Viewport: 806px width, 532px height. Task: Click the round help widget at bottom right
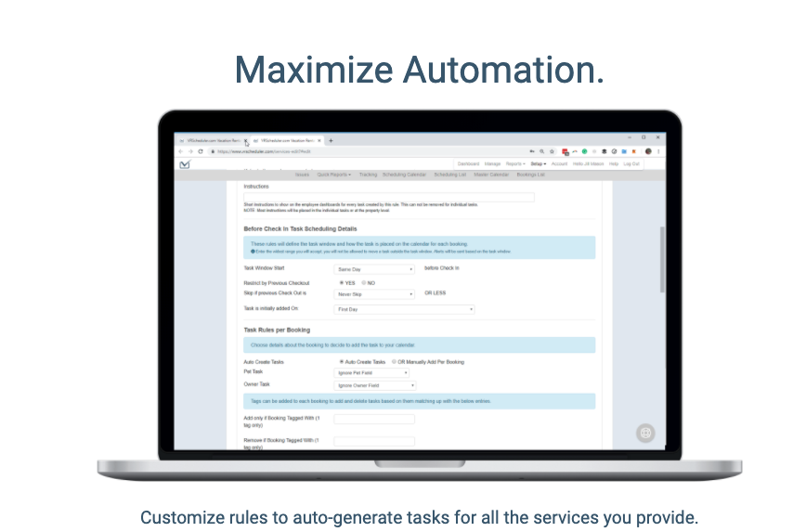click(x=645, y=433)
